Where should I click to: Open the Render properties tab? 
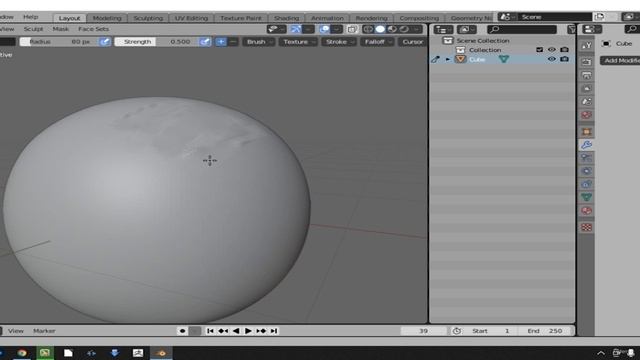(x=587, y=62)
